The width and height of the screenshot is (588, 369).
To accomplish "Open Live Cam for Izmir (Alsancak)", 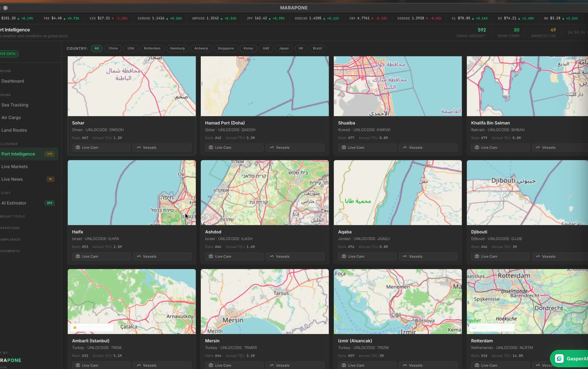I will coord(367,365).
